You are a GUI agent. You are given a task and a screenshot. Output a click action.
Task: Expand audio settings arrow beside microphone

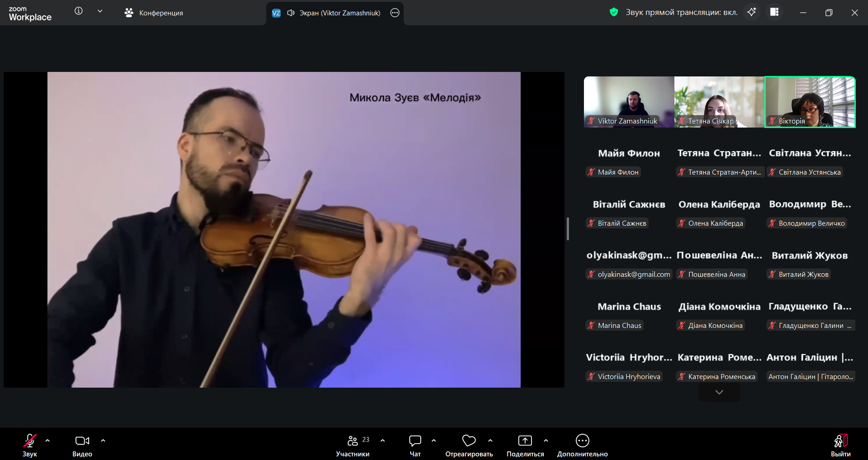click(47, 441)
